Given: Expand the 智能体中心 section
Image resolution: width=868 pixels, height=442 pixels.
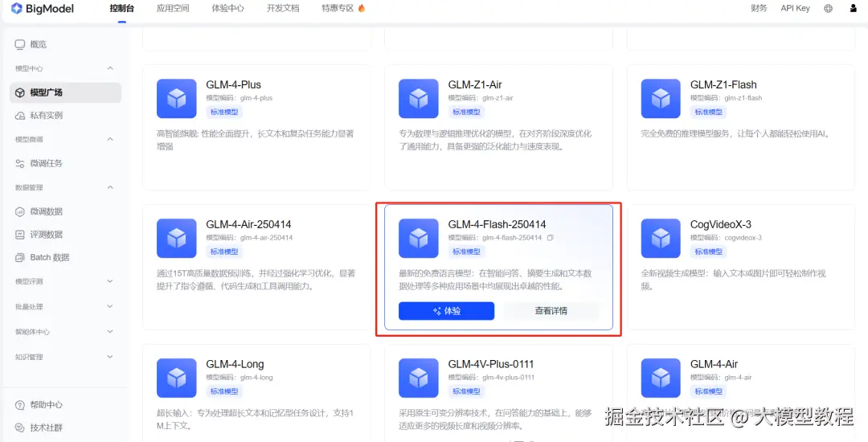Looking at the screenshot, I should coord(110,332).
